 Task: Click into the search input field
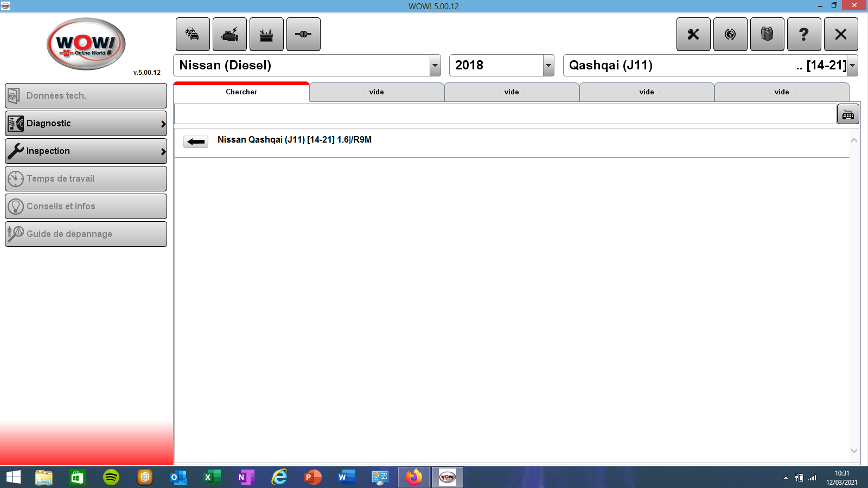pos(505,114)
